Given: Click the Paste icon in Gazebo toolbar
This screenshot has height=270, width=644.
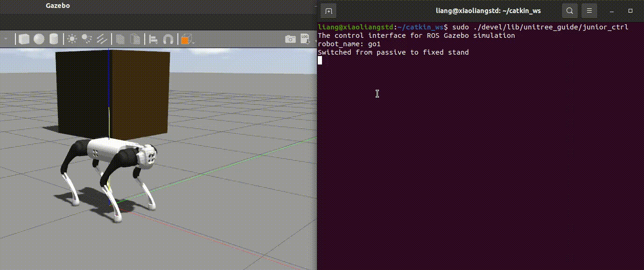Looking at the screenshot, I should click(x=135, y=39).
